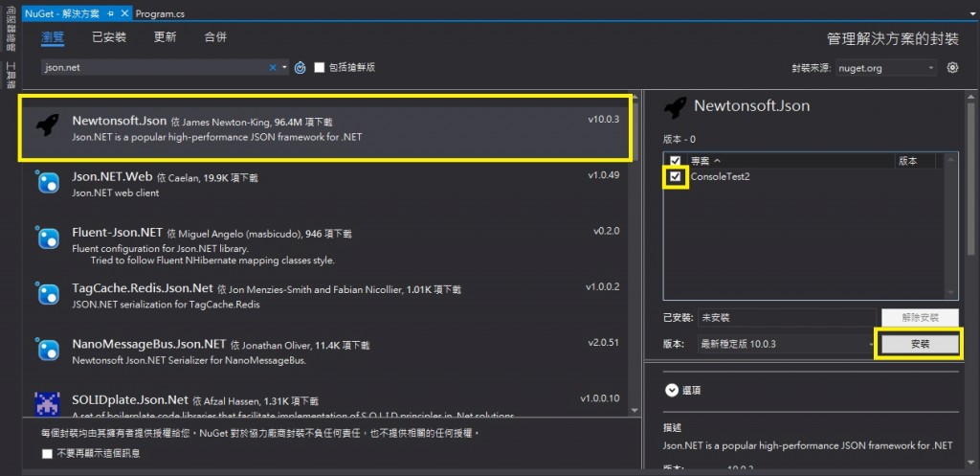Screen dimensions: 980x476
Task: Switch to the Browse tab
Action: pos(53,37)
